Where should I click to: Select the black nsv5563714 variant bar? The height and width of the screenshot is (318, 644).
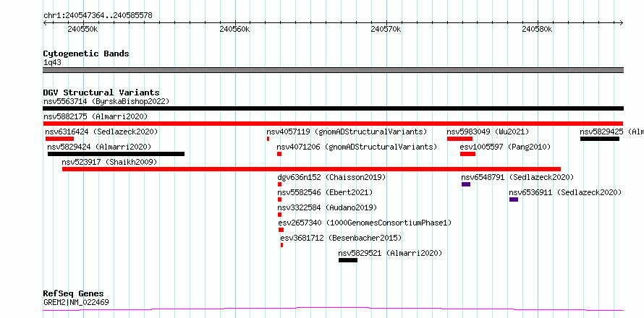point(333,108)
